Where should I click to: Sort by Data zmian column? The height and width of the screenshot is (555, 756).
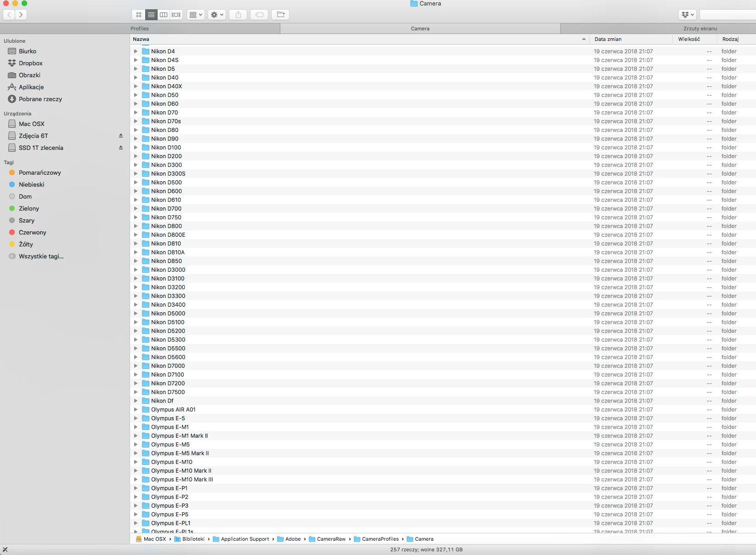(631, 39)
